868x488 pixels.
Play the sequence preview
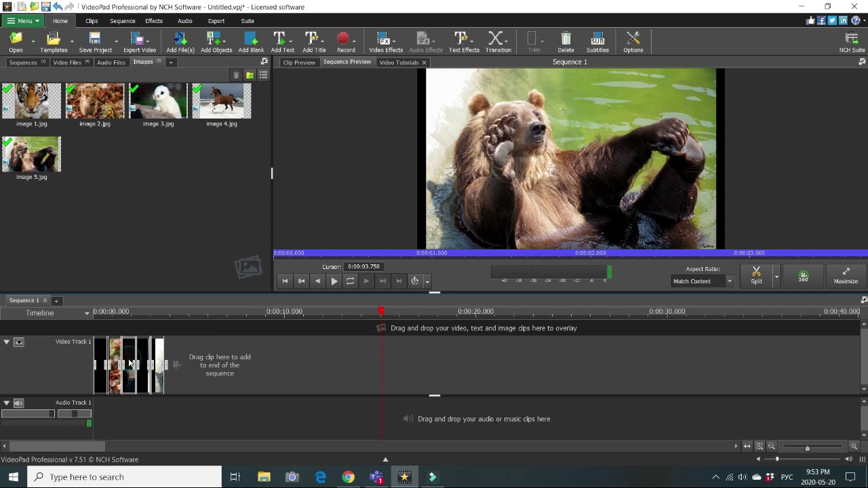334,281
